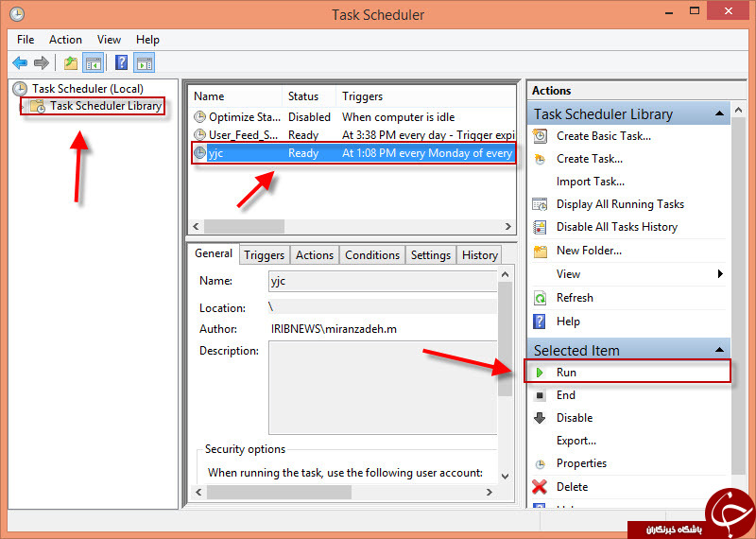Image resolution: width=756 pixels, height=539 pixels.
Task: Collapse the Task Scheduler Library actions section
Action: tap(719, 113)
